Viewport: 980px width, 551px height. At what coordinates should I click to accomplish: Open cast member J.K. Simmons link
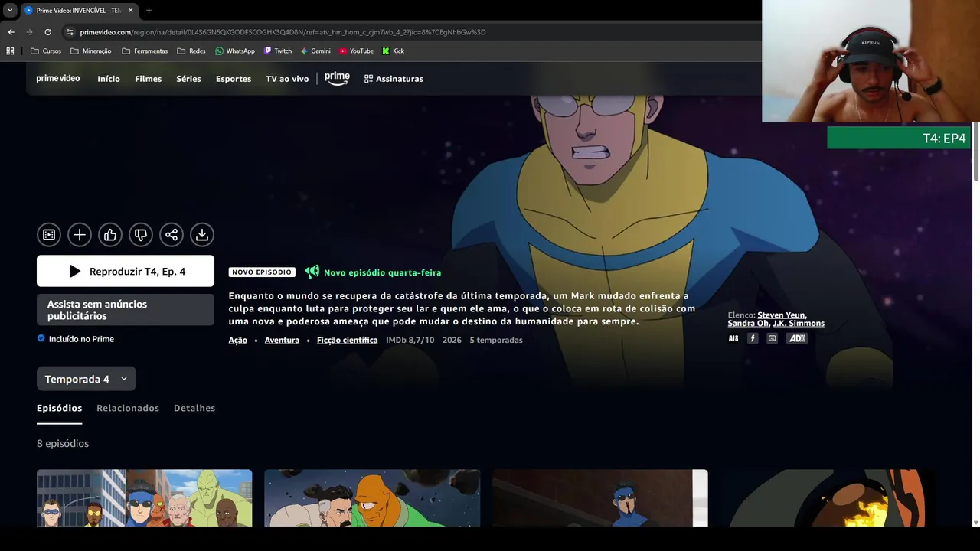(x=799, y=324)
